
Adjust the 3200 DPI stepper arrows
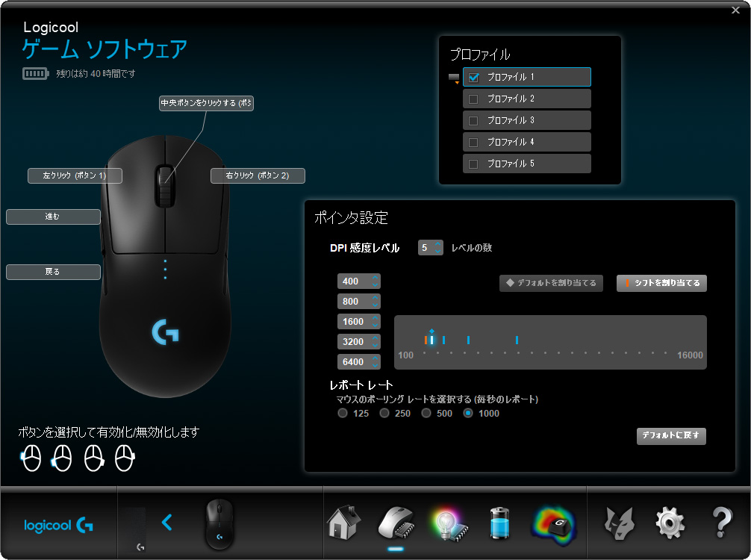pyautogui.click(x=375, y=341)
